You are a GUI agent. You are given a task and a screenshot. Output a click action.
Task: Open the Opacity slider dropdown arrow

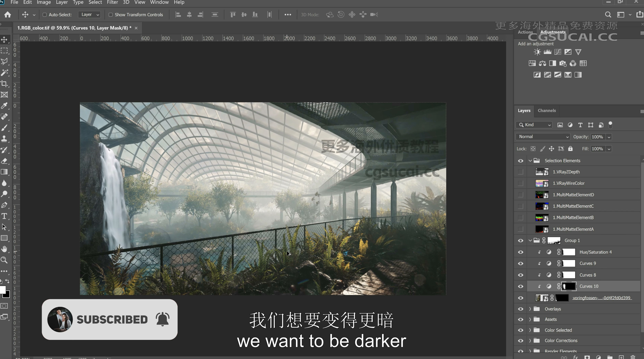tap(609, 137)
